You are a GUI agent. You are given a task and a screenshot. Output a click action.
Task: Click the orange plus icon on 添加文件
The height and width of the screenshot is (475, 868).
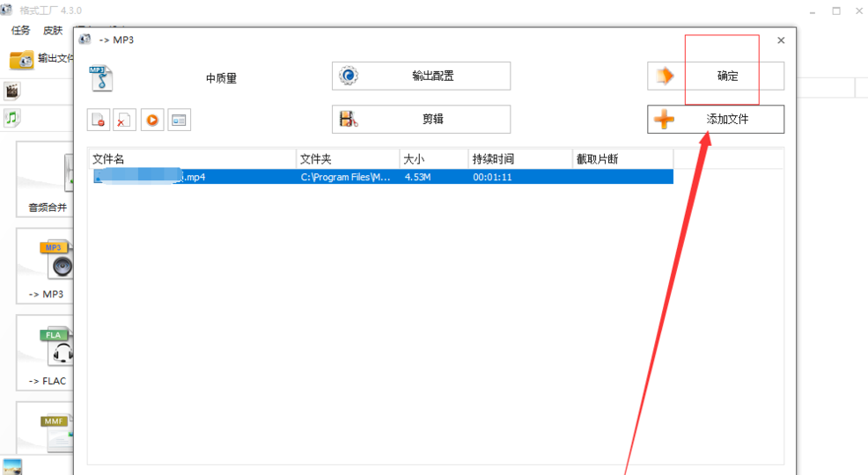665,119
